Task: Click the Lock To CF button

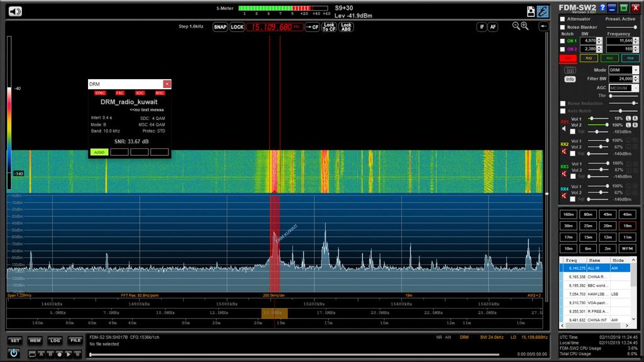Action: (x=329, y=27)
